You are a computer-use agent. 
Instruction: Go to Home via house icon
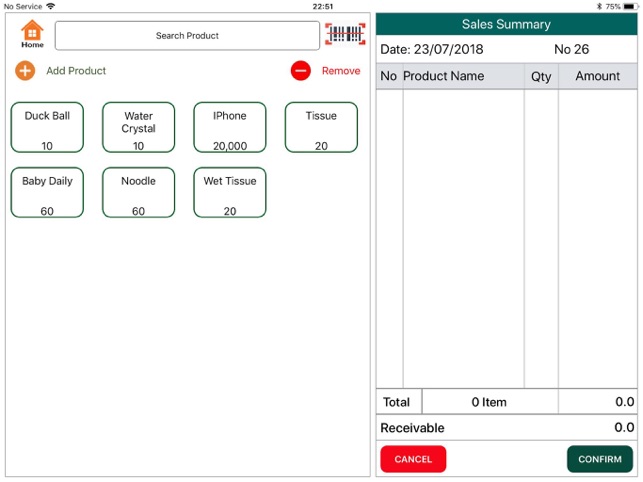(32, 34)
